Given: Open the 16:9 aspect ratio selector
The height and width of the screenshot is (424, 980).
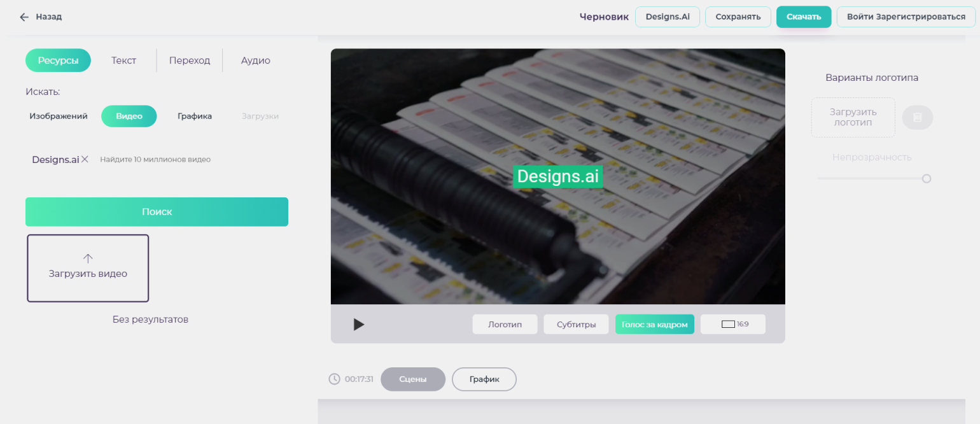Looking at the screenshot, I should pos(733,324).
